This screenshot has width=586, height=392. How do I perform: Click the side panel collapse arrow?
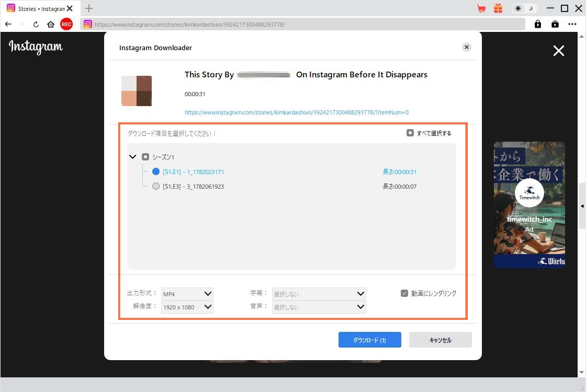(582, 206)
